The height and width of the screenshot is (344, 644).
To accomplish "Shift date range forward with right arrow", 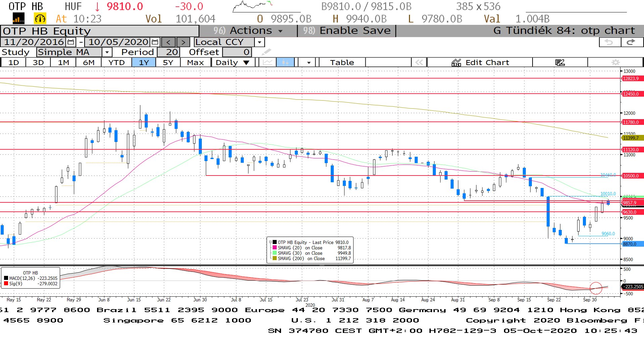I will tap(183, 42).
